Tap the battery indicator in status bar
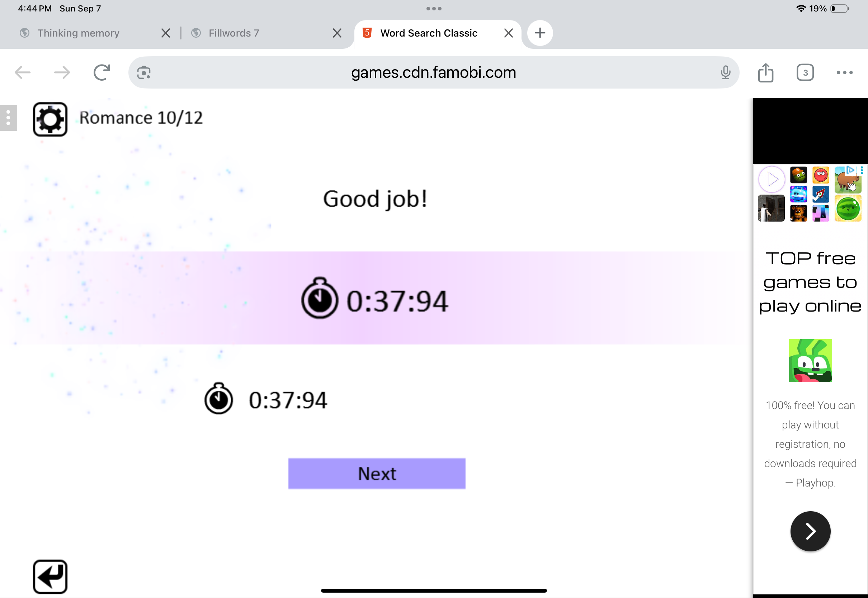Image resolution: width=868 pixels, height=598 pixels. click(x=840, y=8)
